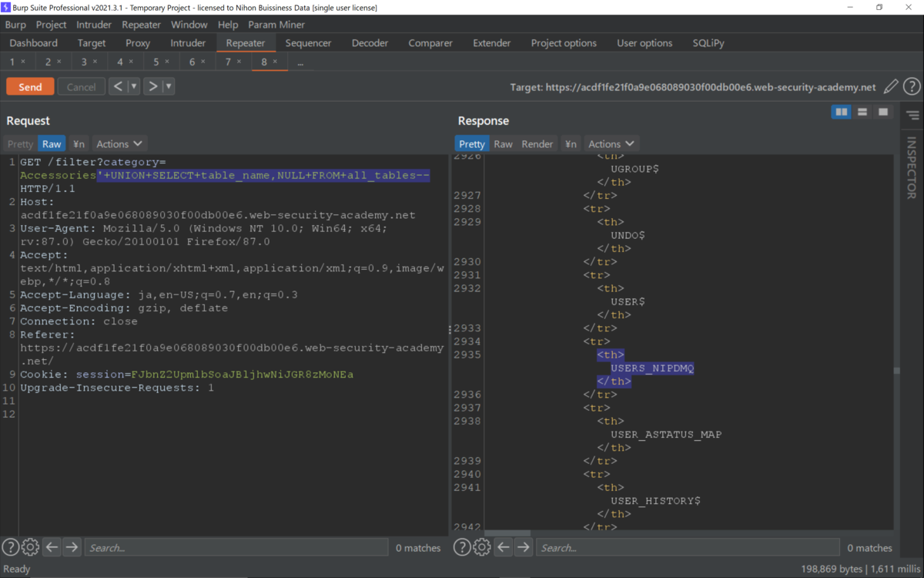924x578 pixels.
Task: Open the Param Miner menu
Action: coord(276,25)
